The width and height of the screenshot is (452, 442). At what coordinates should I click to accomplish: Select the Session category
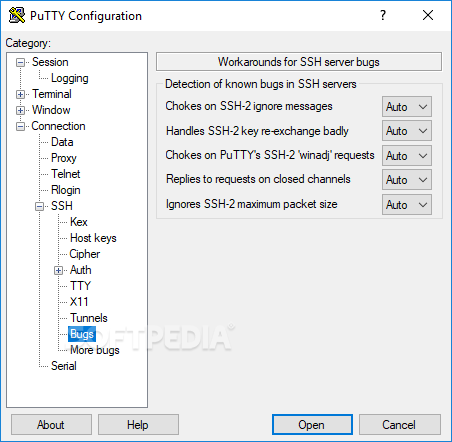point(50,62)
